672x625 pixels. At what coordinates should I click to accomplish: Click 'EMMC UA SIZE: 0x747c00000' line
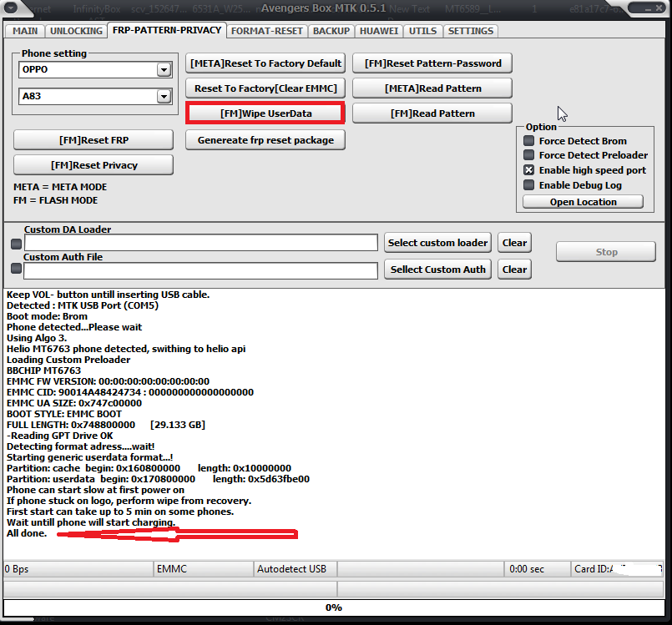coord(74,403)
